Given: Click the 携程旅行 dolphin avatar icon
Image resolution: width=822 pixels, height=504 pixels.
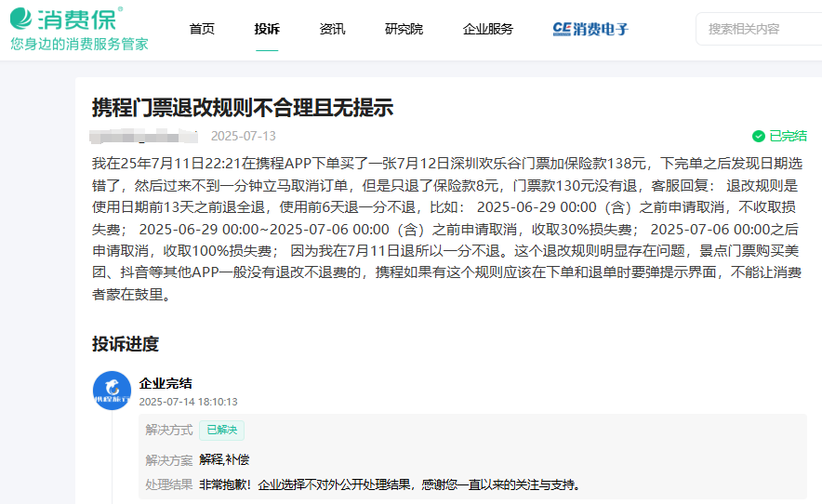Looking at the screenshot, I should (112, 391).
